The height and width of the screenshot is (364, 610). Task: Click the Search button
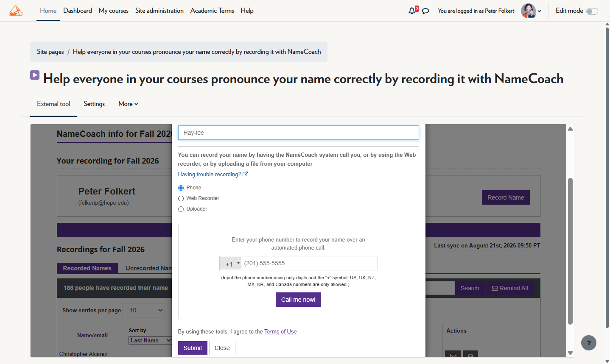click(x=470, y=288)
